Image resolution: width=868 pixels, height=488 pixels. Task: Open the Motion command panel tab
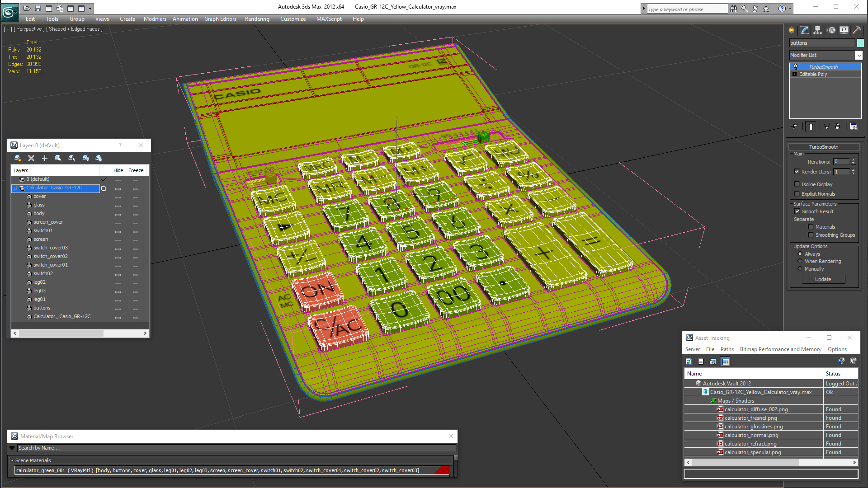click(831, 30)
